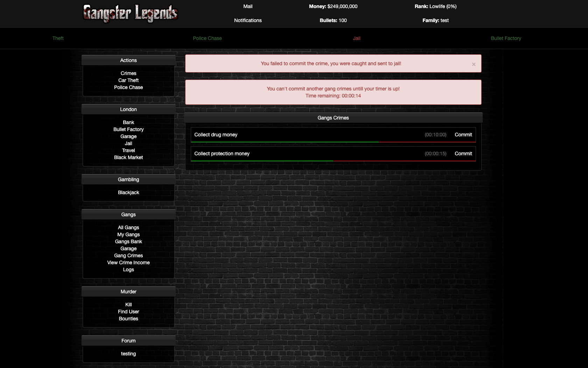
Task: Open Car Theft in the sidebar
Action: (128, 80)
